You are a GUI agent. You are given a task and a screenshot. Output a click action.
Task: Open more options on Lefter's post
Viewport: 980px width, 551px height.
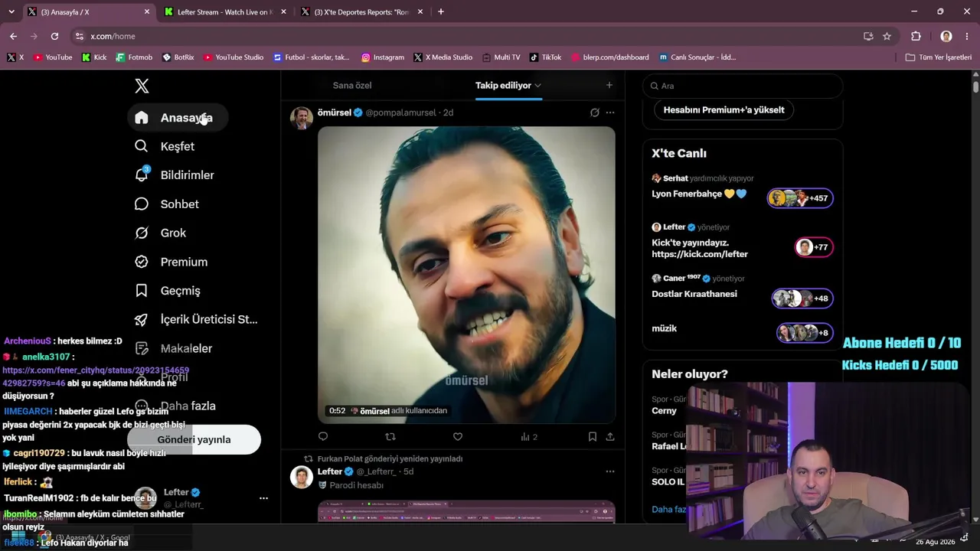click(x=610, y=471)
